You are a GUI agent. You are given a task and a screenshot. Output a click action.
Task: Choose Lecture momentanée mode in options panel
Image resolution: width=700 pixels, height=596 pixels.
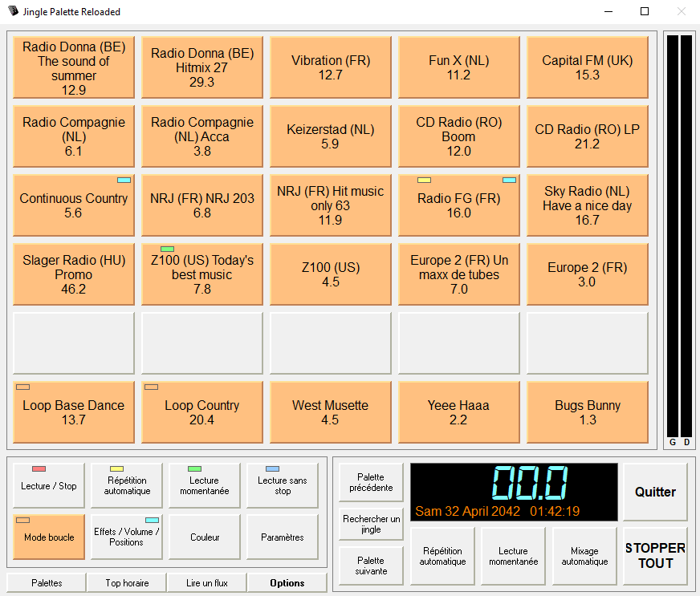tap(205, 485)
